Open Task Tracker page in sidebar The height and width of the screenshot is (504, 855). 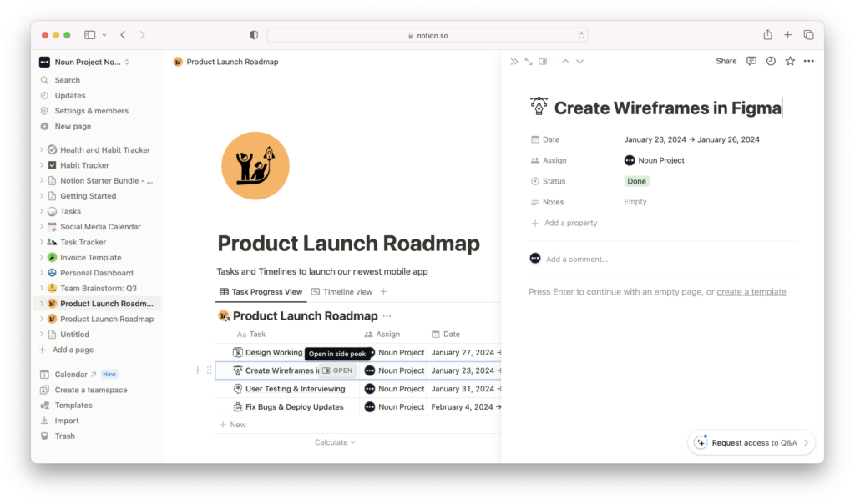click(x=83, y=242)
